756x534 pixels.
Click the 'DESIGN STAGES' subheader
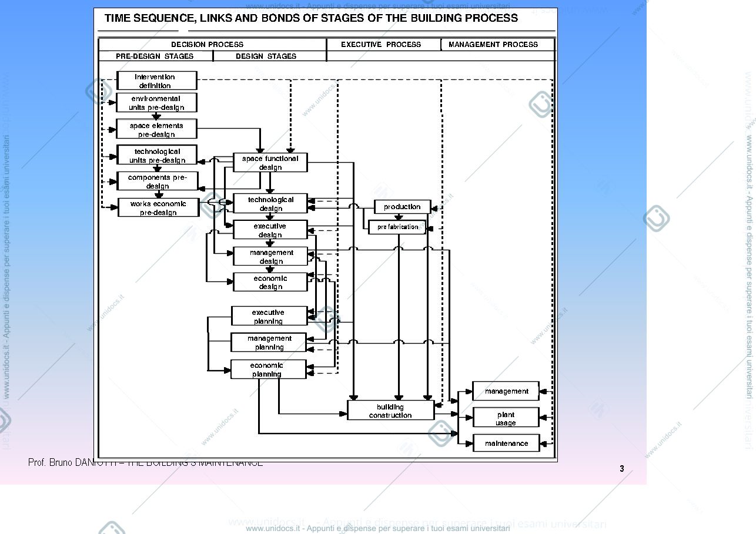[269, 56]
